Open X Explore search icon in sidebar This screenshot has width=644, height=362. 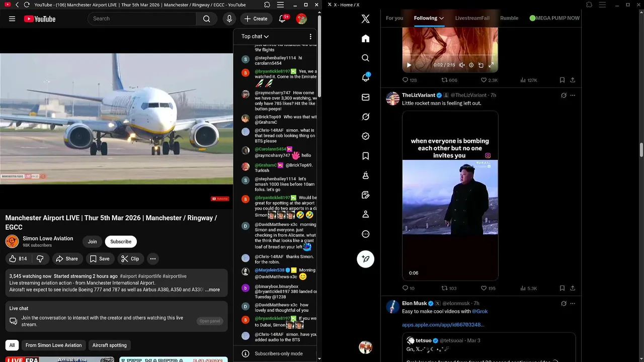(x=366, y=58)
